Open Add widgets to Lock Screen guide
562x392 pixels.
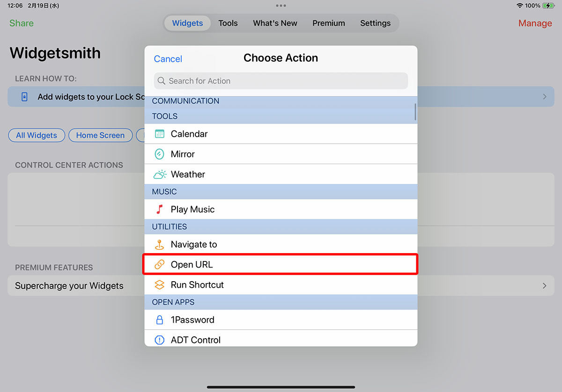pos(76,97)
